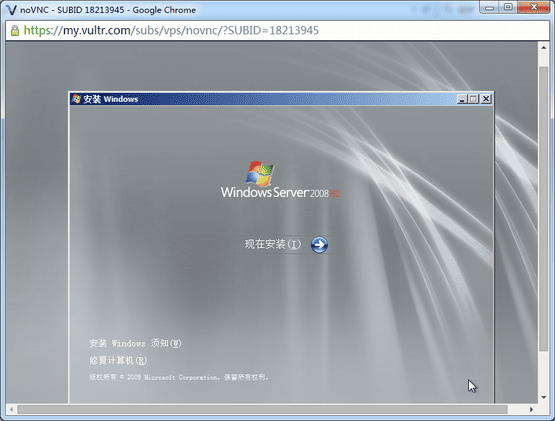Click the padlock icon in address bar
Image resolution: width=555 pixels, height=421 pixels.
pos(15,30)
